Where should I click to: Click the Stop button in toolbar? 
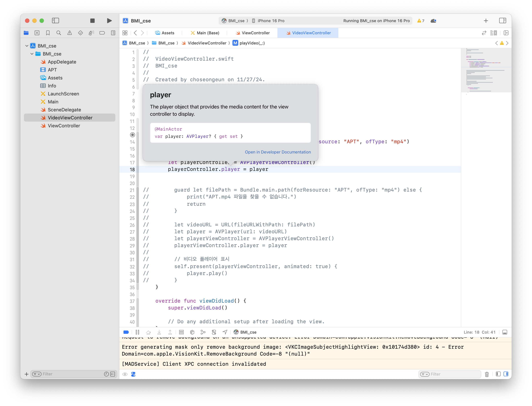[92, 21]
